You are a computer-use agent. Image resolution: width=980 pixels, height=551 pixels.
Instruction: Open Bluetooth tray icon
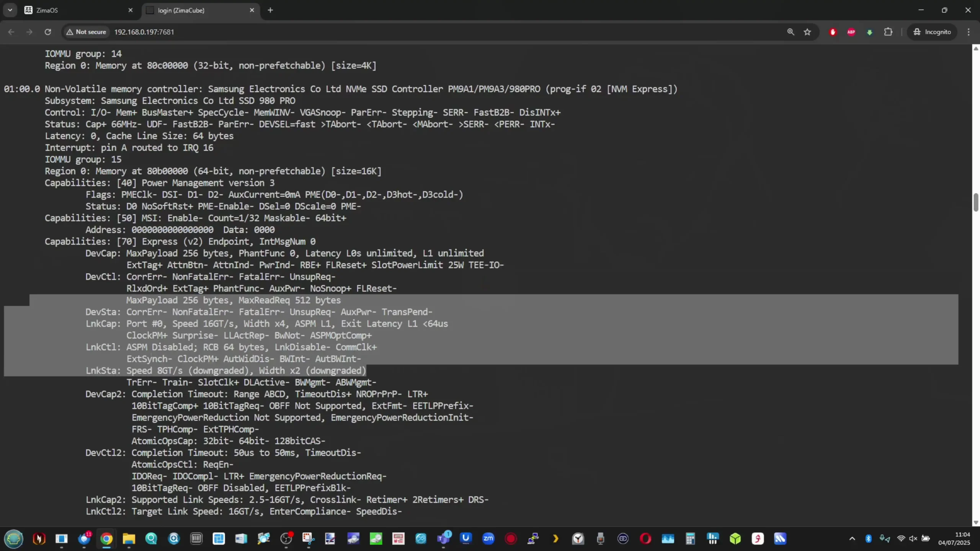(869, 539)
